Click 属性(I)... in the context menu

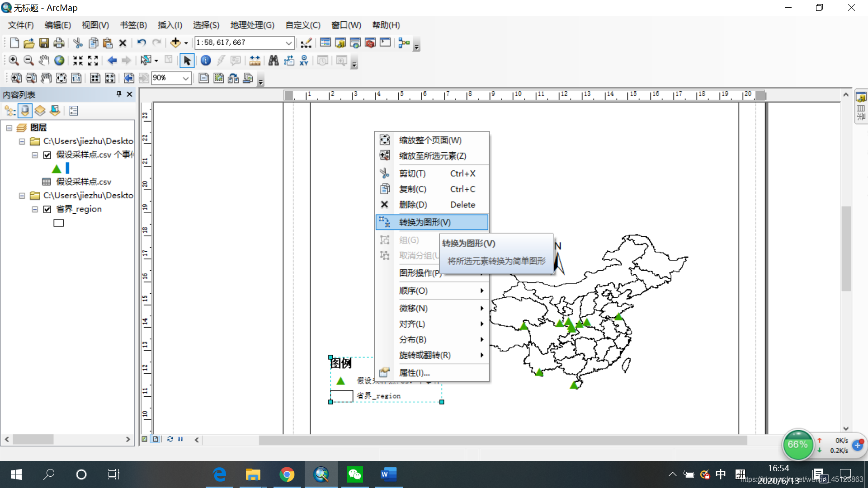tap(414, 373)
